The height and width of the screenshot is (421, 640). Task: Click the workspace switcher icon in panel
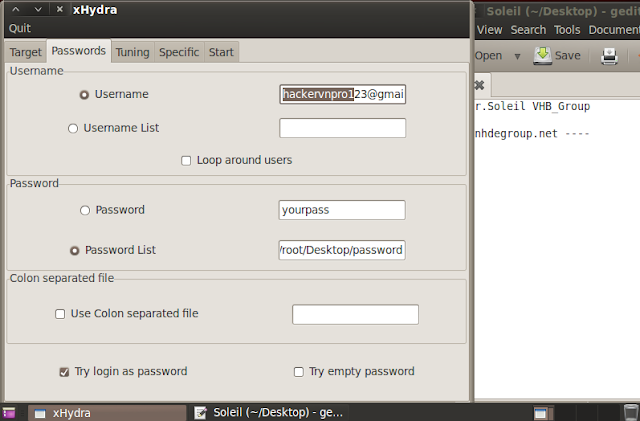point(543,413)
